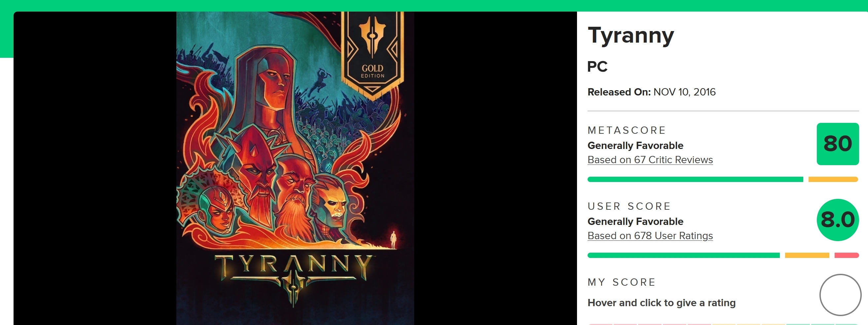Click the USER SCORE section label
This screenshot has height=325, width=868.
629,206
